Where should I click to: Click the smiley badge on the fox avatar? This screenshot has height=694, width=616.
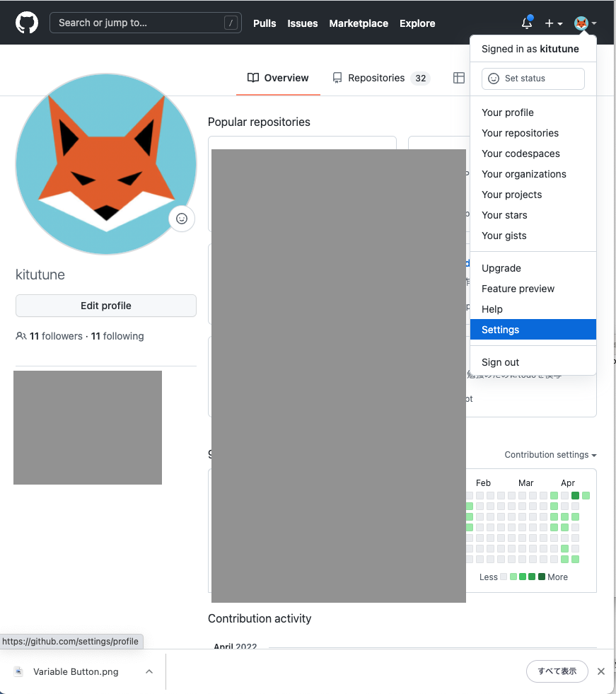click(x=181, y=219)
